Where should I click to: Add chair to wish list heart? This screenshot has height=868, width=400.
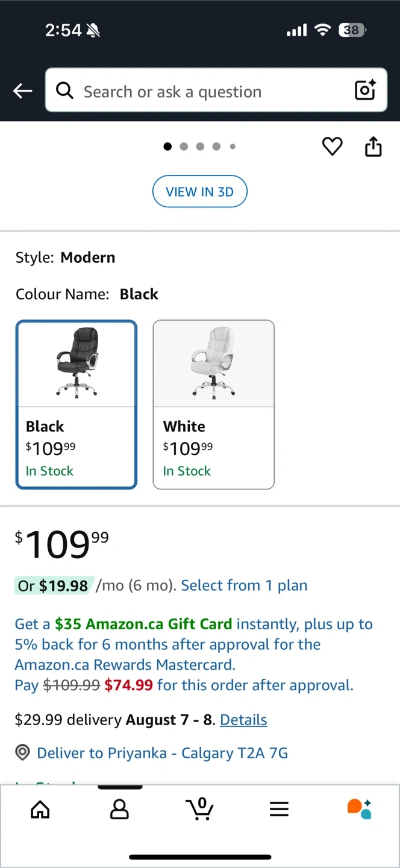(x=332, y=146)
